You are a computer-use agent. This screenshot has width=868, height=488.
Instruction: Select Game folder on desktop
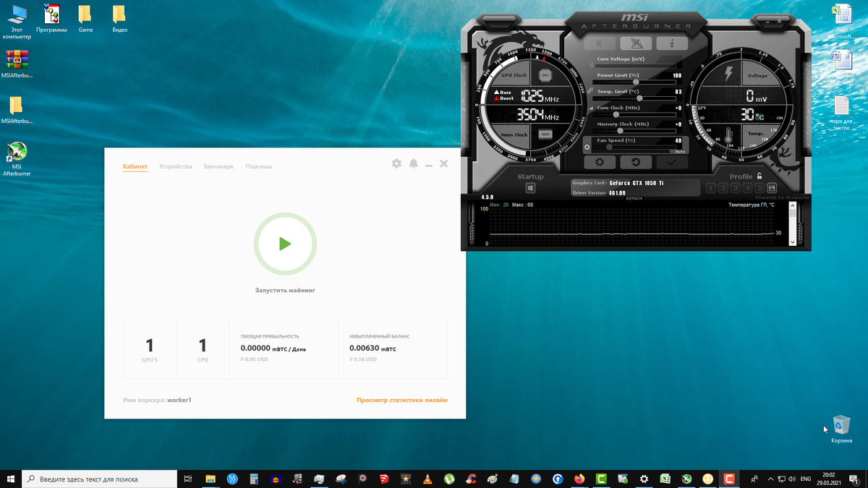(85, 19)
